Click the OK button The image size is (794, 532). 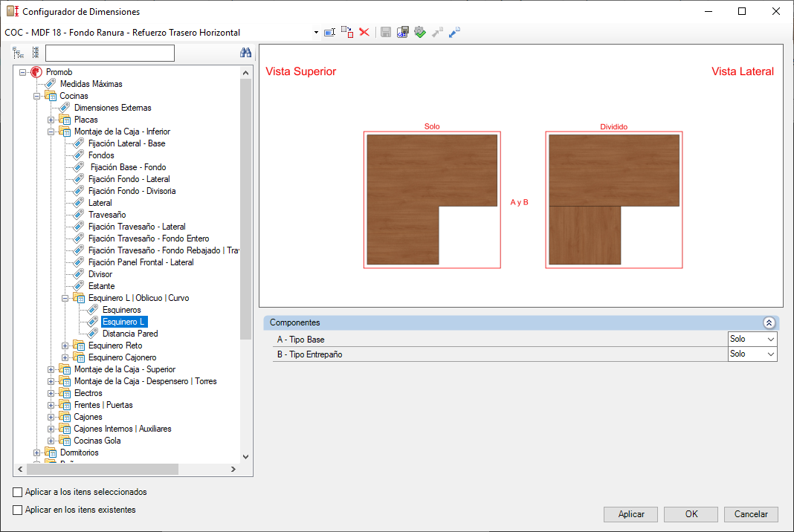tap(691, 514)
